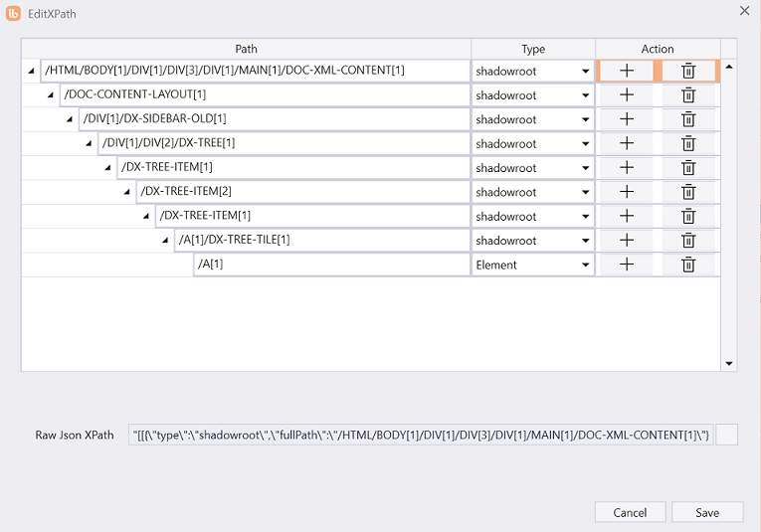Collapse the /HTML/BODY[1] root tree node
The width and height of the screenshot is (761, 532).
tap(33, 71)
